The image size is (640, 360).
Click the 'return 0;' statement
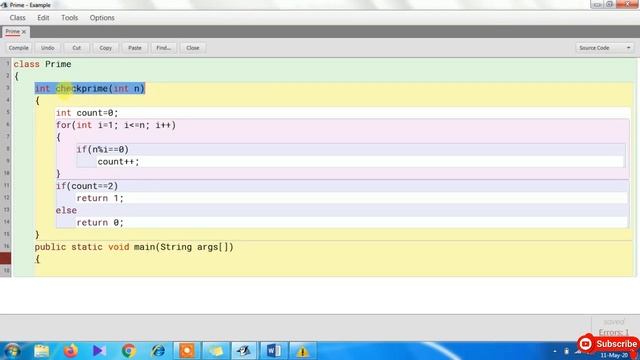coord(100,223)
